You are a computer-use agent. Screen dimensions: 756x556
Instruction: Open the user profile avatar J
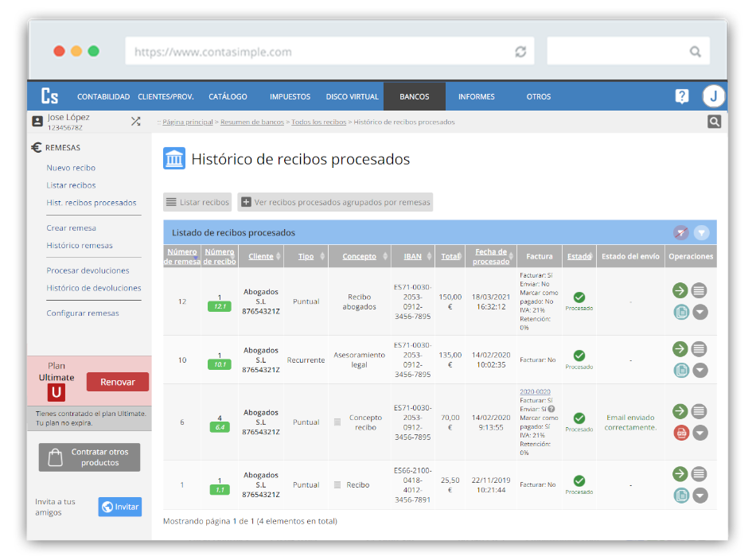click(x=713, y=96)
